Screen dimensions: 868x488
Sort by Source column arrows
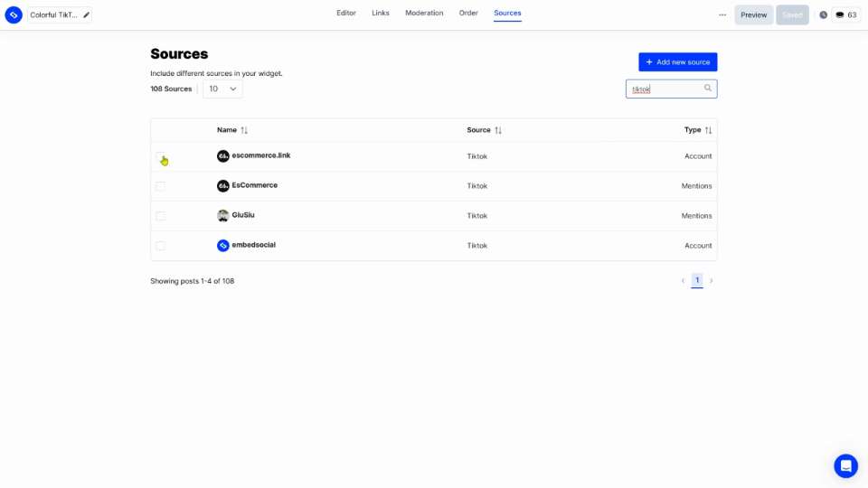498,130
